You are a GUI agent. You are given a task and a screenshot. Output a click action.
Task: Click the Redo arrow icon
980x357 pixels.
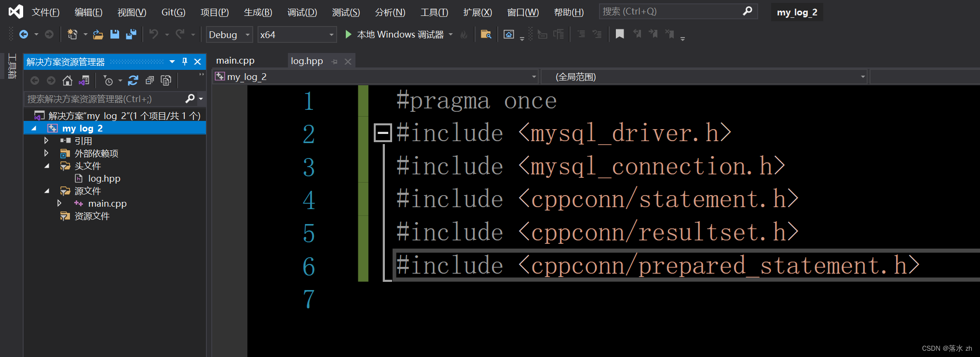pyautogui.click(x=180, y=34)
